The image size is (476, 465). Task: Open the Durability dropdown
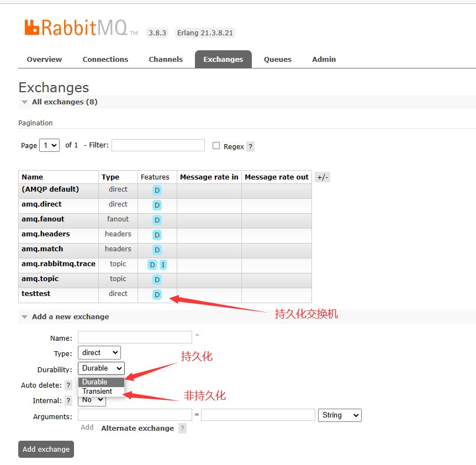(101, 368)
